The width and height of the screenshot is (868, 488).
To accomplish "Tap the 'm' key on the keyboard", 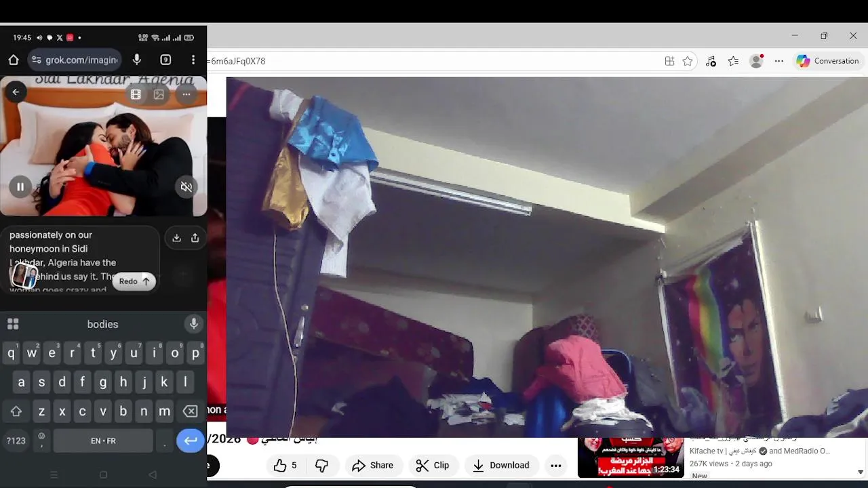I will click(x=164, y=411).
